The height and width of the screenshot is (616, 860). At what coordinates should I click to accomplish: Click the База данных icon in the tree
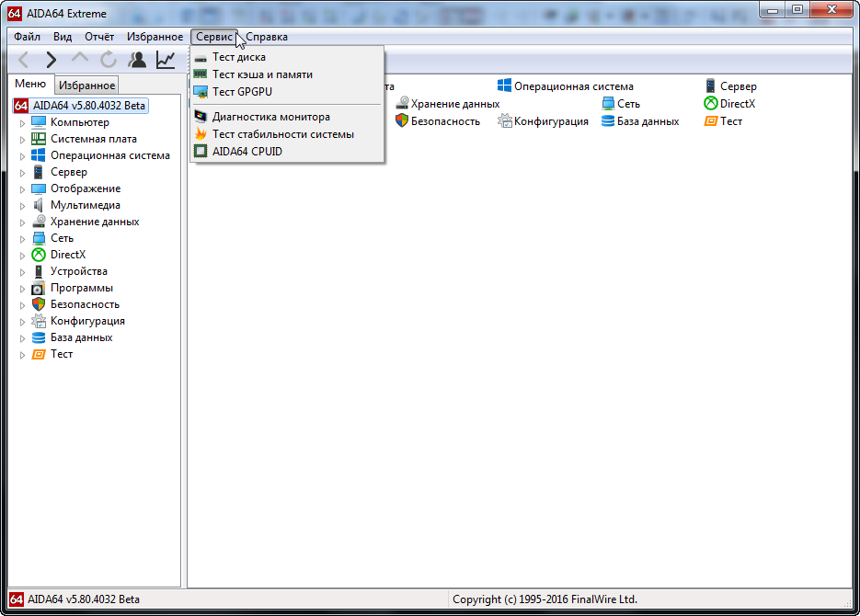coord(39,337)
